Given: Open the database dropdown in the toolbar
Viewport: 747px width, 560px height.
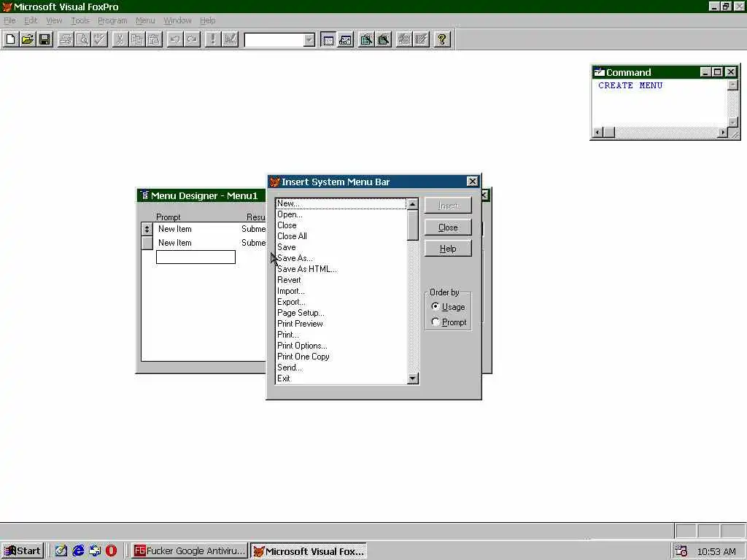Looking at the screenshot, I should click(309, 40).
